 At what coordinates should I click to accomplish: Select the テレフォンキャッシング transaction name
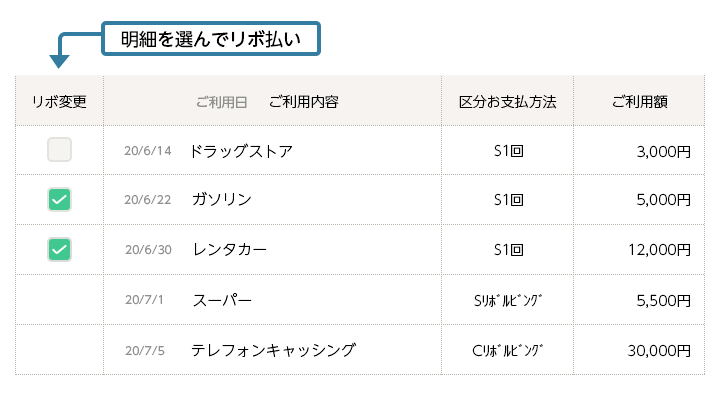click(x=274, y=350)
